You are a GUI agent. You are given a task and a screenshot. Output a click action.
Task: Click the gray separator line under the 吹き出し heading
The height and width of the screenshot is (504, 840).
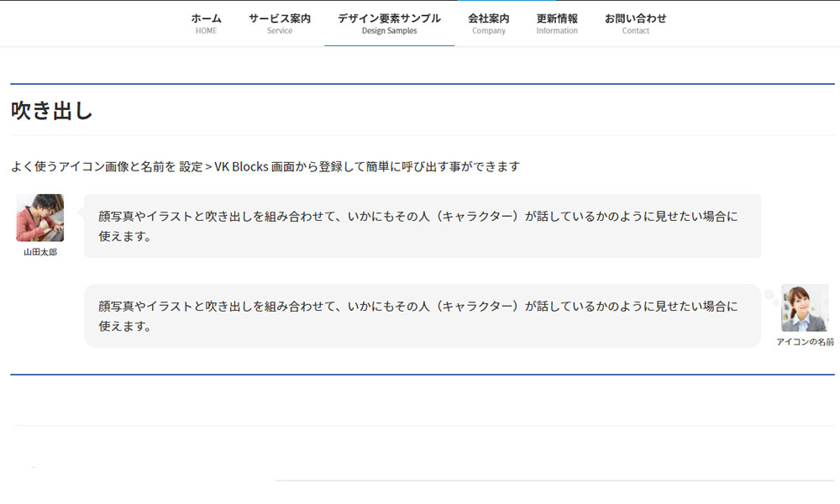point(422,134)
